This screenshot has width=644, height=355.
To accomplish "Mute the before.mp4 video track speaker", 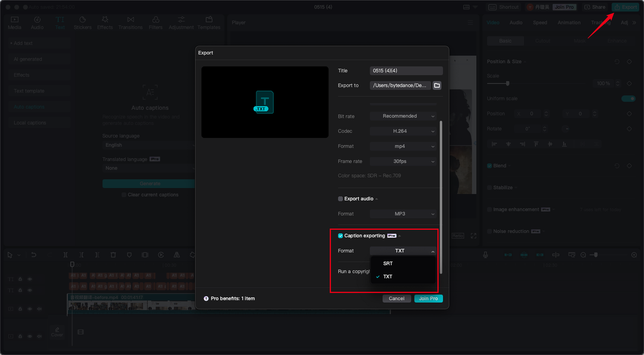I will click(x=39, y=308).
